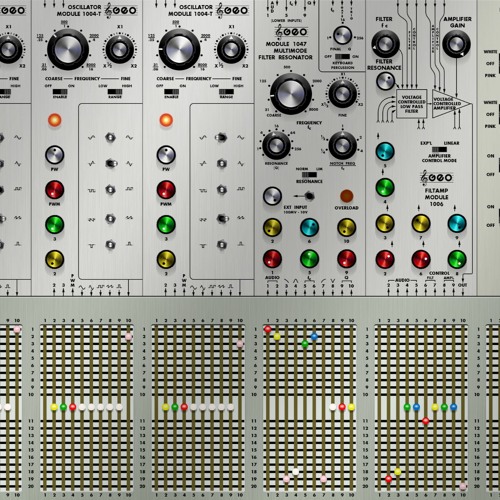Click yellow input knob 2 on Filter Resonator
Image resolution: width=500 pixels, height=500 pixels.
click(272, 228)
